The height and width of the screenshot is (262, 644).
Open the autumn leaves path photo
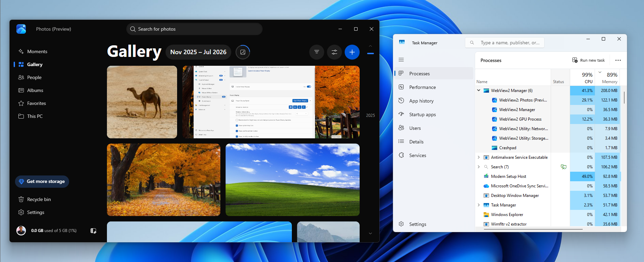163,180
